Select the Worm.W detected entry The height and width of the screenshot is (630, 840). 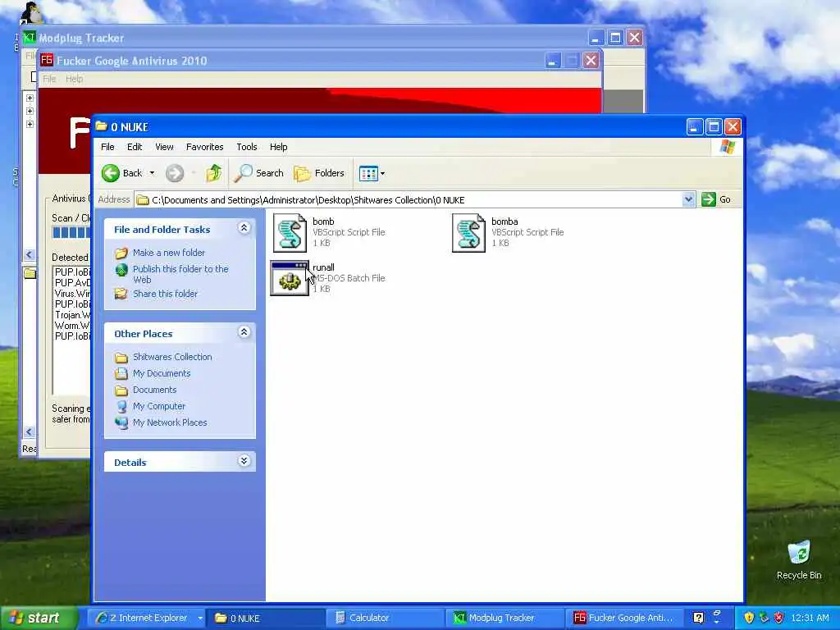tap(72, 326)
